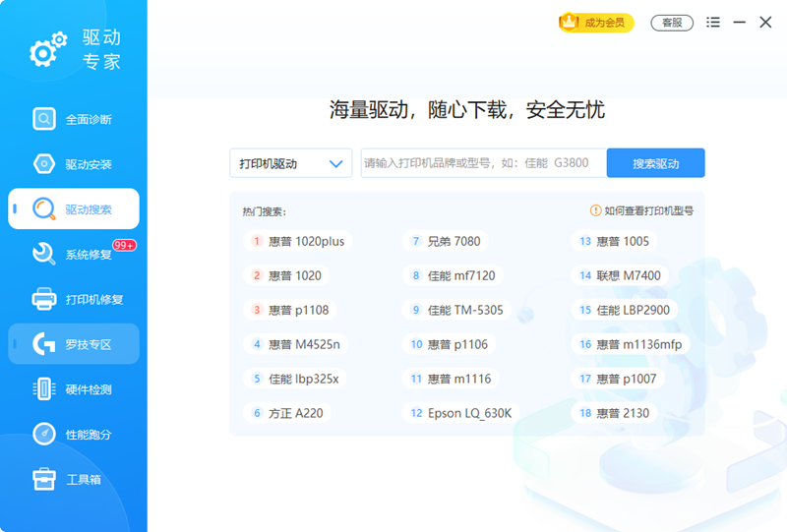Open 工具箱 sidebar label

coord(84,479)
